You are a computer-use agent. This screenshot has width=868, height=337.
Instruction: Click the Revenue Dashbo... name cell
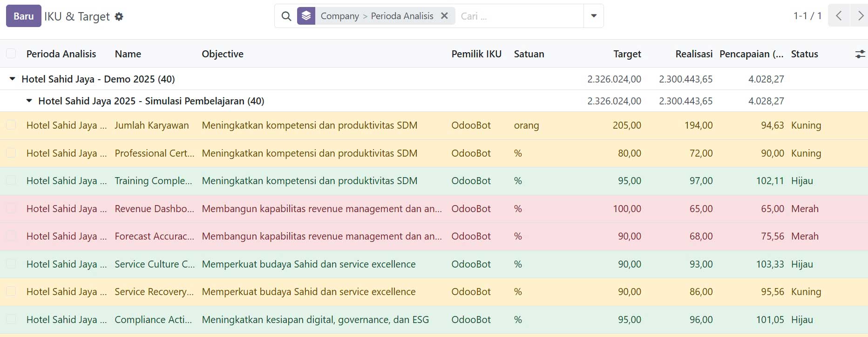(x=155, y=208)
